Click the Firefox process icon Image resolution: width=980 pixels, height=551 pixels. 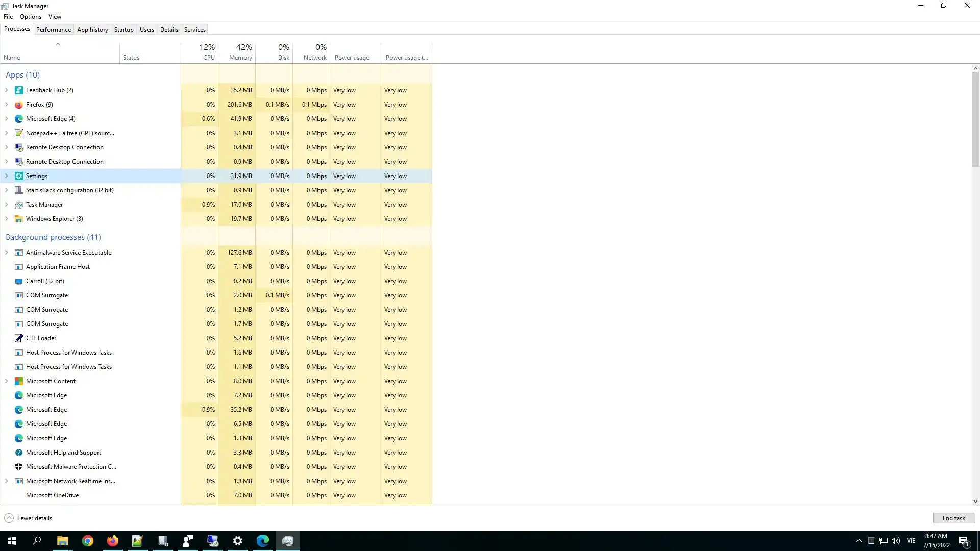point(19,105)
